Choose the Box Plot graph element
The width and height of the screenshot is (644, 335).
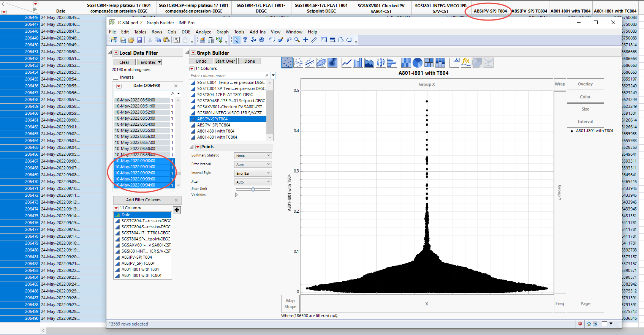click(x=381, y=63)
